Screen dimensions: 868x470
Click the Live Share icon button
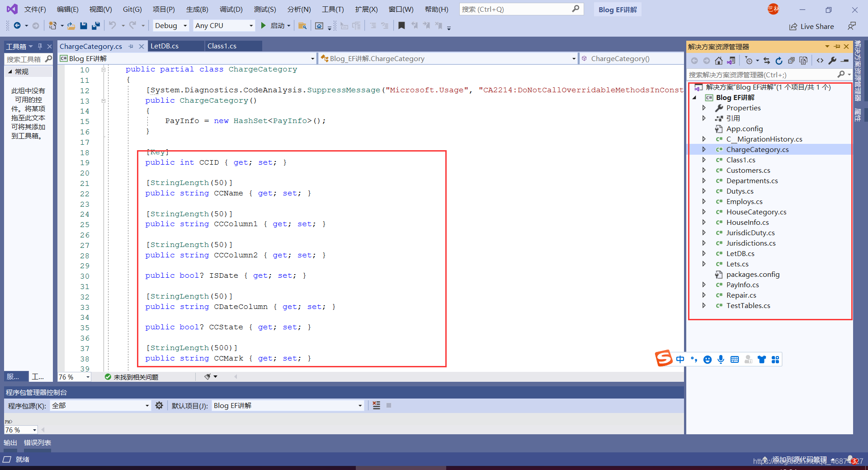[x=811, y=26]
